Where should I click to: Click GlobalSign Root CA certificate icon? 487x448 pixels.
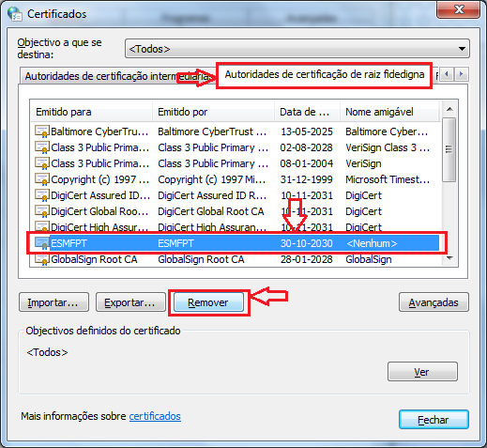point(42,259)
